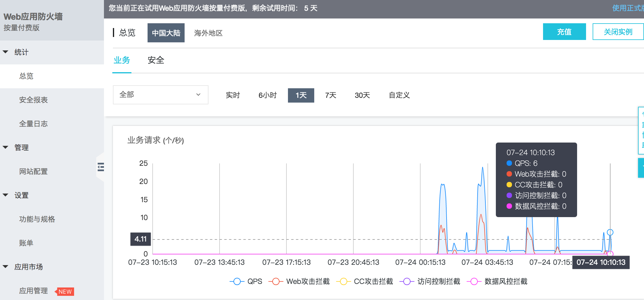644x300 pixels.
Task: Toggle QPS series in chart legend
Action: point(246,281)
